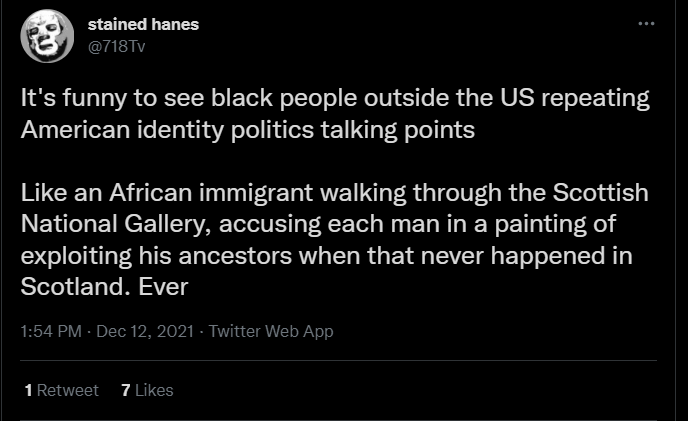View the list of Likes

pos(147,390)
